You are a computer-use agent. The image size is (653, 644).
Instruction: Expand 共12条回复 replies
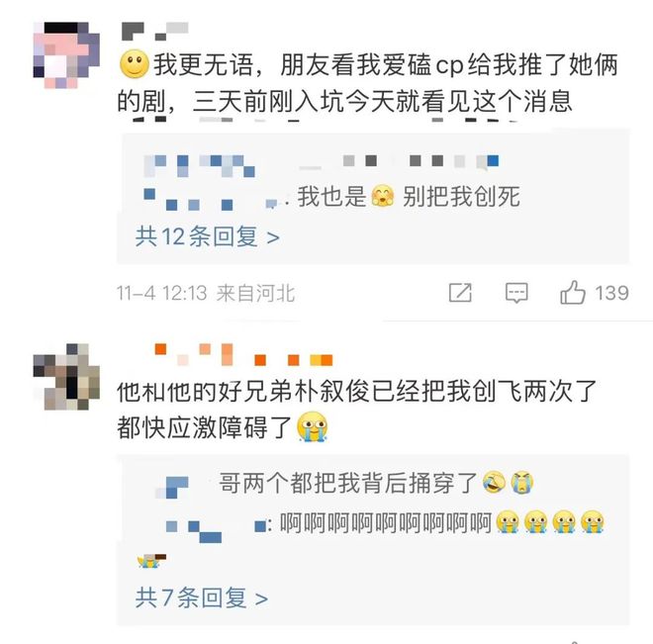207,236
